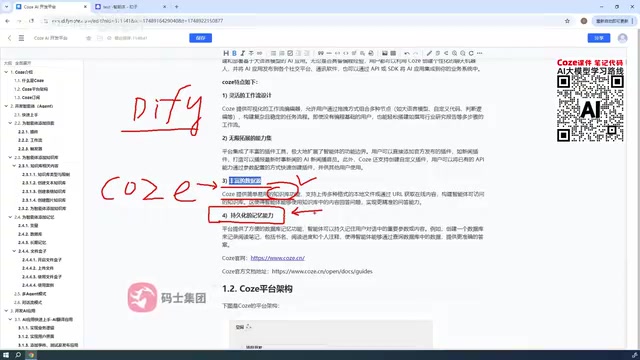Collapse outline section 2.3.1
The width and height of the screenshot is (640, 360).
[14, 166]
